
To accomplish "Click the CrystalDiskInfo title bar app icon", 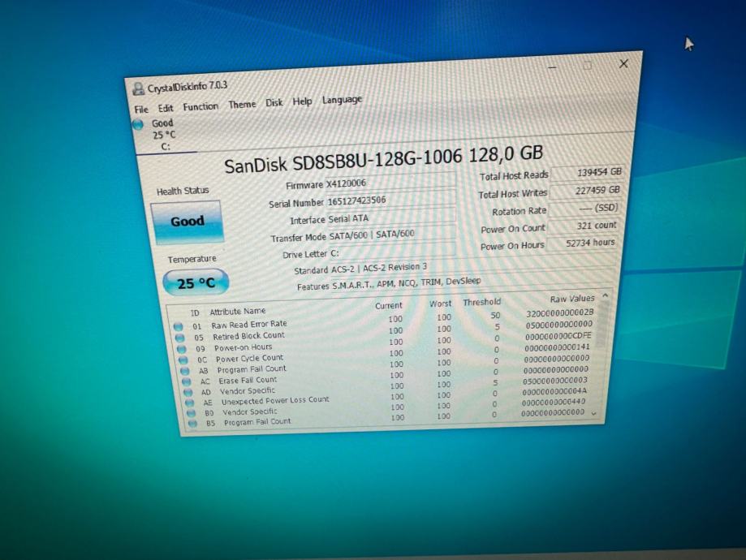I will pos(139,89).
